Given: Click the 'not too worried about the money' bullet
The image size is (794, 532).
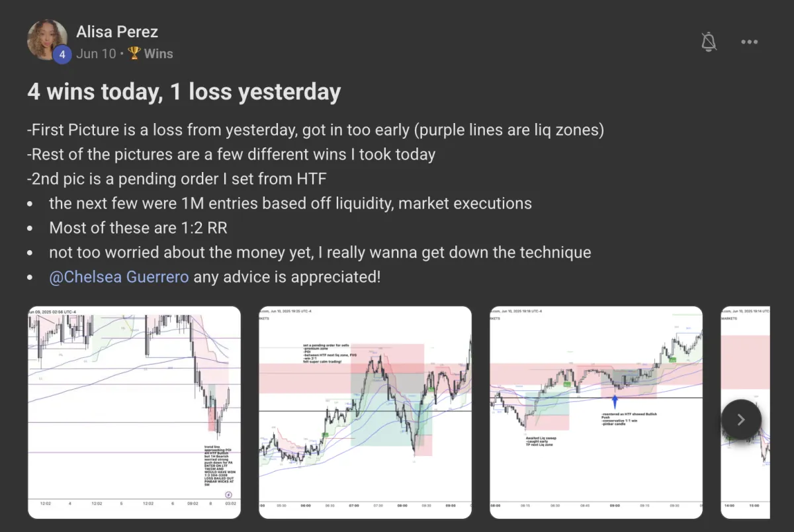Looking at the screenshot, I should pyautogui.click(x=320, y=252).
